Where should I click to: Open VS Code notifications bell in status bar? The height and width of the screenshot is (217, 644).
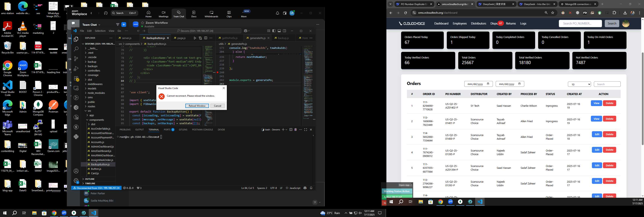[311, 188]
